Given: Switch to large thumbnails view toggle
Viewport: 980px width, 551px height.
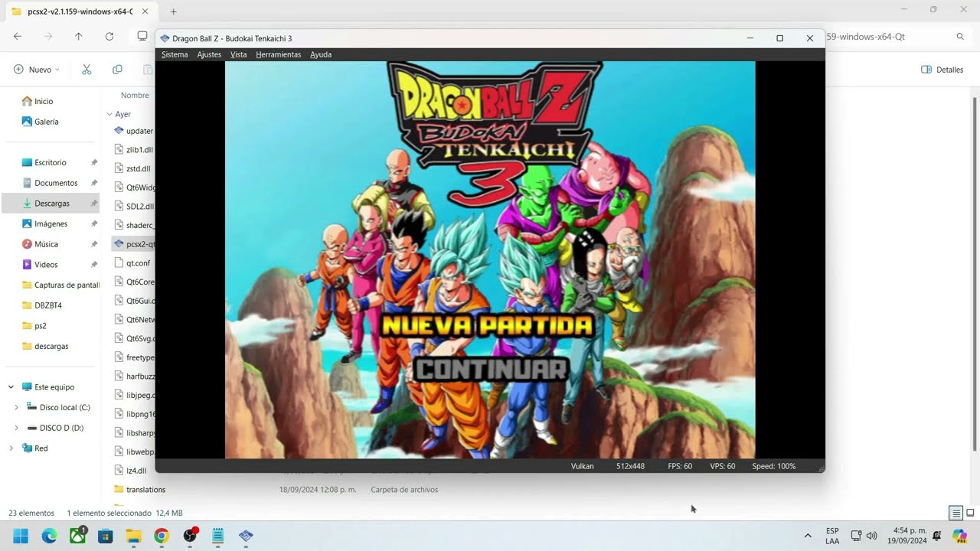Looking at the screenshot, I should [x=970, y=513].
